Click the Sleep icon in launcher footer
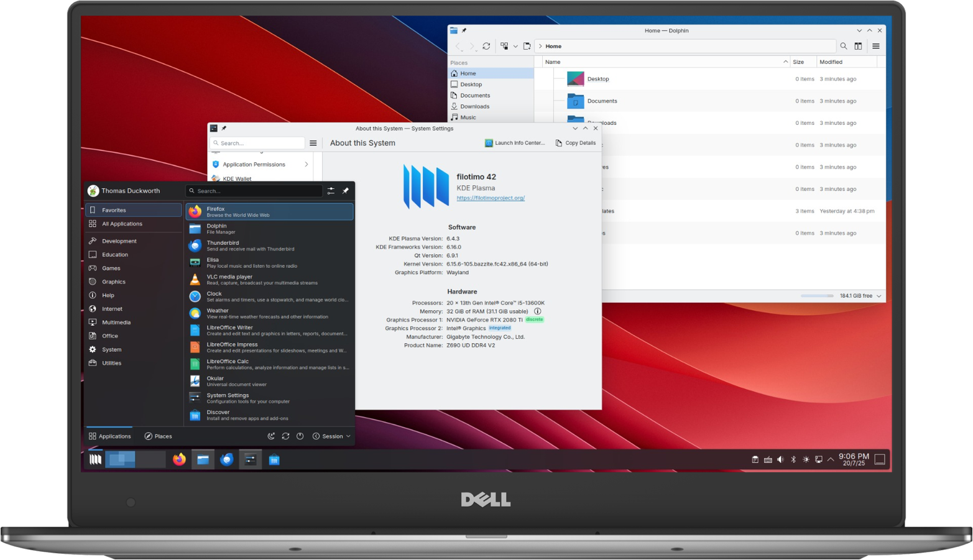 click(271, 436)
